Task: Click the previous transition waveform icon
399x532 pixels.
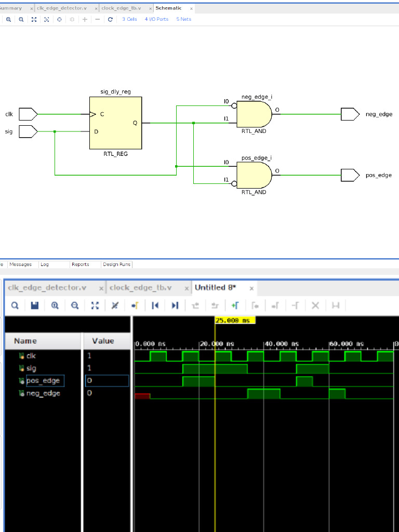Action: [195, 305]
